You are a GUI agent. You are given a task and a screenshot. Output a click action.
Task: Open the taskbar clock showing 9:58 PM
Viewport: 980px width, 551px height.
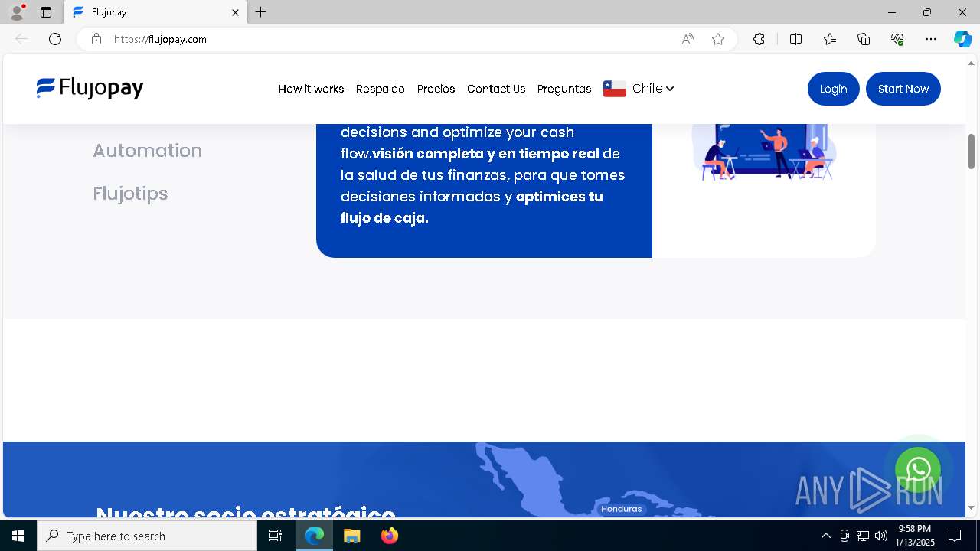916,536
